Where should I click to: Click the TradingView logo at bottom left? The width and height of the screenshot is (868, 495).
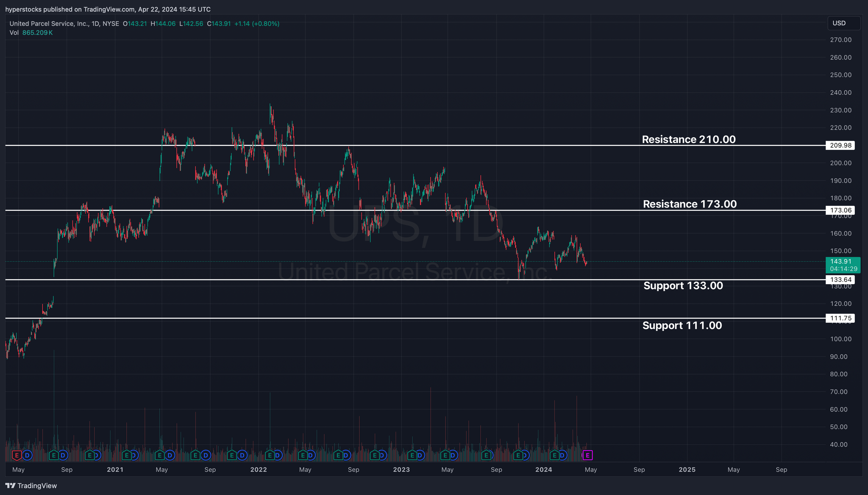31,486
